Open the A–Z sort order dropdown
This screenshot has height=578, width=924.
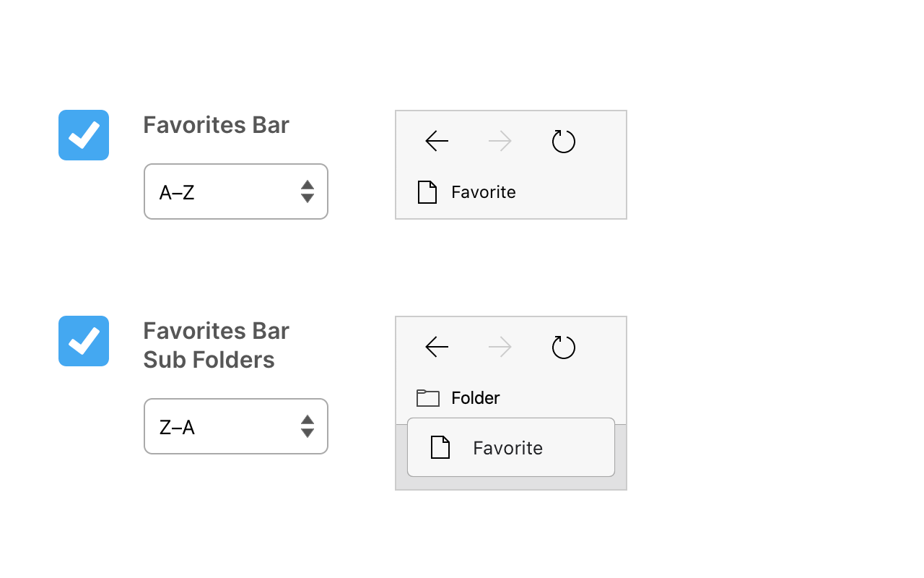point(224,192)
